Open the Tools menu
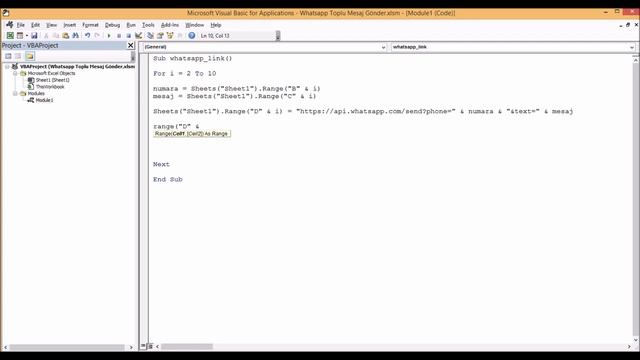This screenshot has height=360, width=640. pos(148,25)
